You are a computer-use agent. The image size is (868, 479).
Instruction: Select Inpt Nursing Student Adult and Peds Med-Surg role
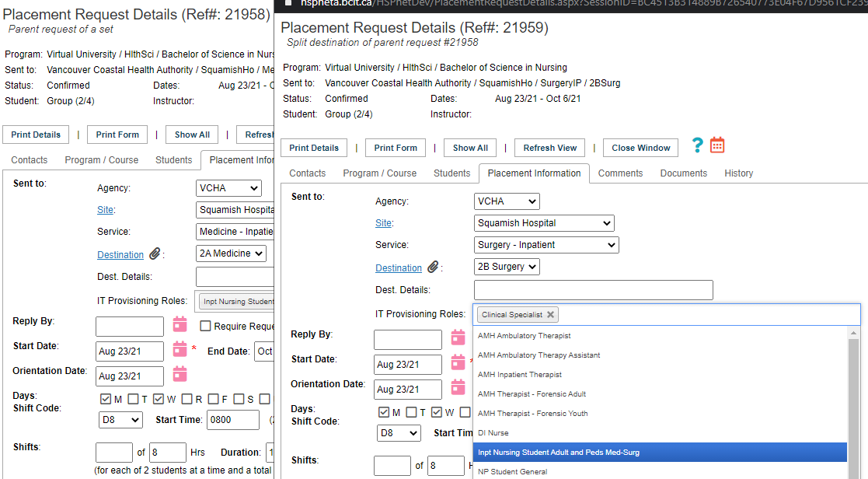pyautogui.click(x=660, y=453)
